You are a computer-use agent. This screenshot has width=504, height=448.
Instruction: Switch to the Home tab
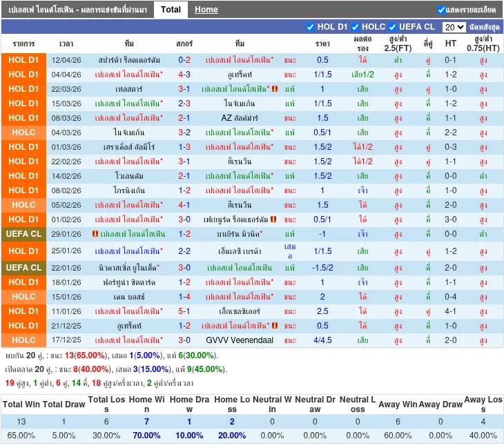(206, 10)
